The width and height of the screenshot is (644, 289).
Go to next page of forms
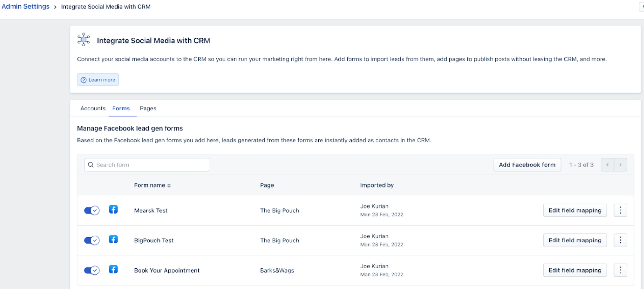coord(621,165)
